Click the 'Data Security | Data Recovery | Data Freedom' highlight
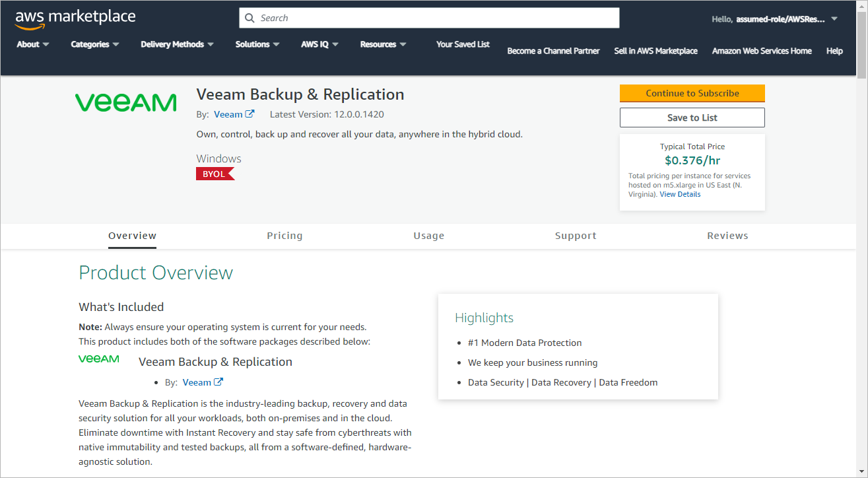The image size is (868, 478). point(562,382)
